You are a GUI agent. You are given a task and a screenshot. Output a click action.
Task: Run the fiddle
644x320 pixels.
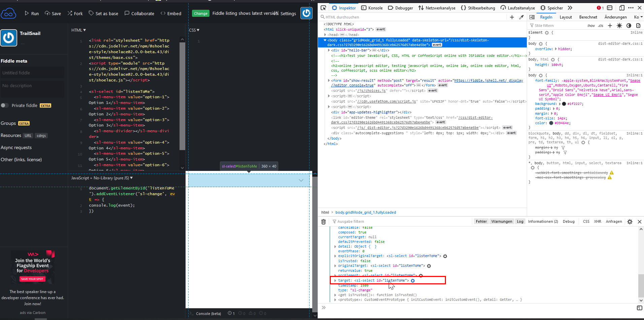coord(32,13)
